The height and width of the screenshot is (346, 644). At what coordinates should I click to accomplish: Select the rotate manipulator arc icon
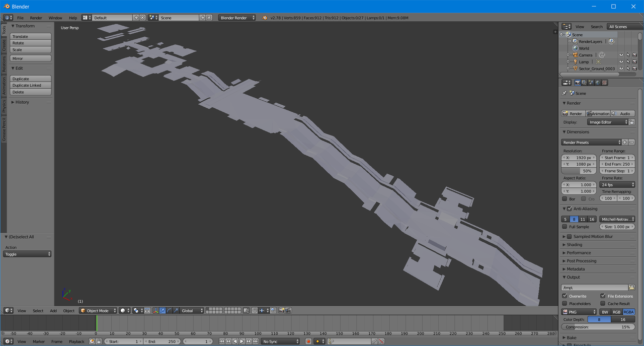point(169,311)
